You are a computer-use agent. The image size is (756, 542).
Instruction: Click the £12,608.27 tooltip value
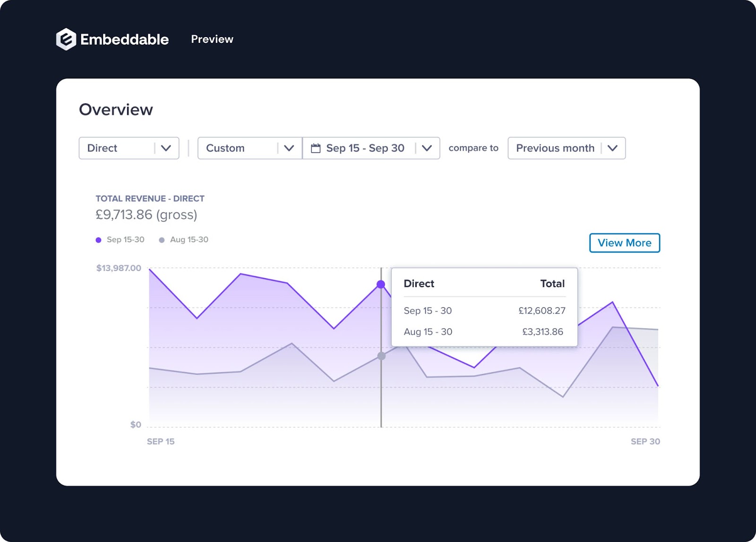click(542, 311)
